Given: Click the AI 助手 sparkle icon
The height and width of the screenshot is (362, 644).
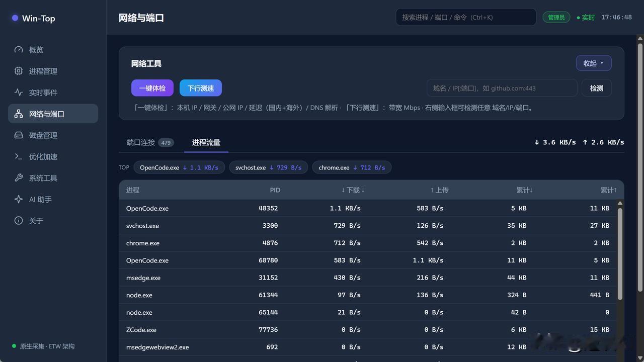Looking at the screenshot, I should (x=19, y=199).
